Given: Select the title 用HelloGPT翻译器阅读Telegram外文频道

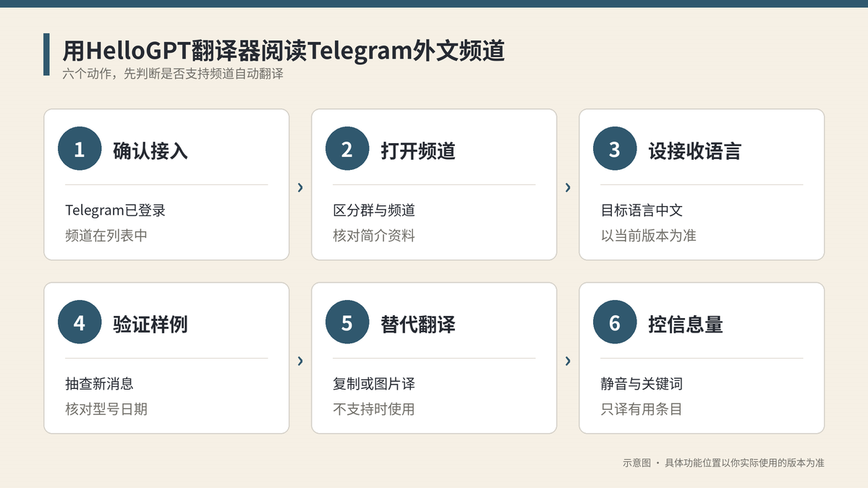Looking at the screenshot, I should pyautogui.click(x=284, y=51).
